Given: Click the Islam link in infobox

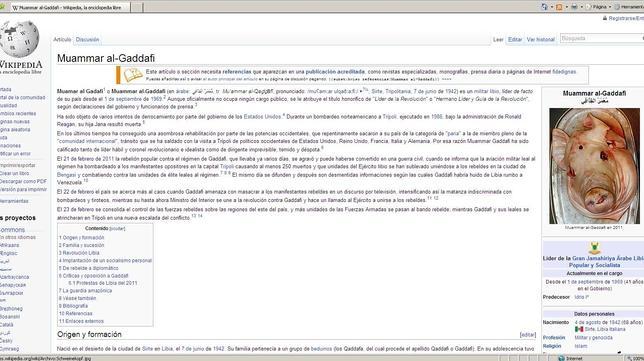Looking at the screenshot, I should click(581, 346).
